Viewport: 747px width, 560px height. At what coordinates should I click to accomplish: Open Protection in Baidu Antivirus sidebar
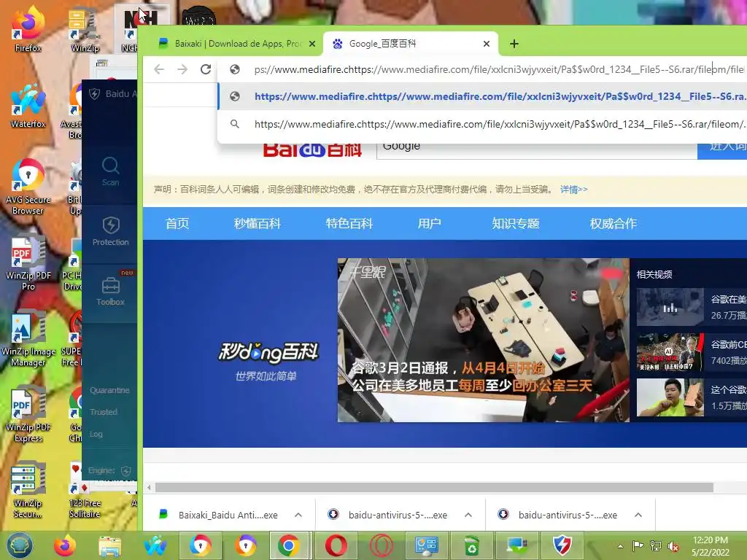[110, 232]
